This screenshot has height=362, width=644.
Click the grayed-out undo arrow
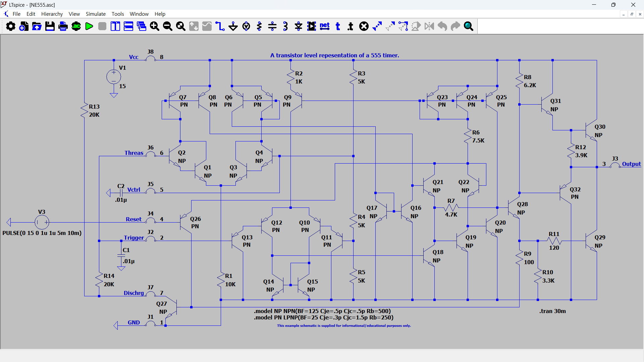click(442, 26)
